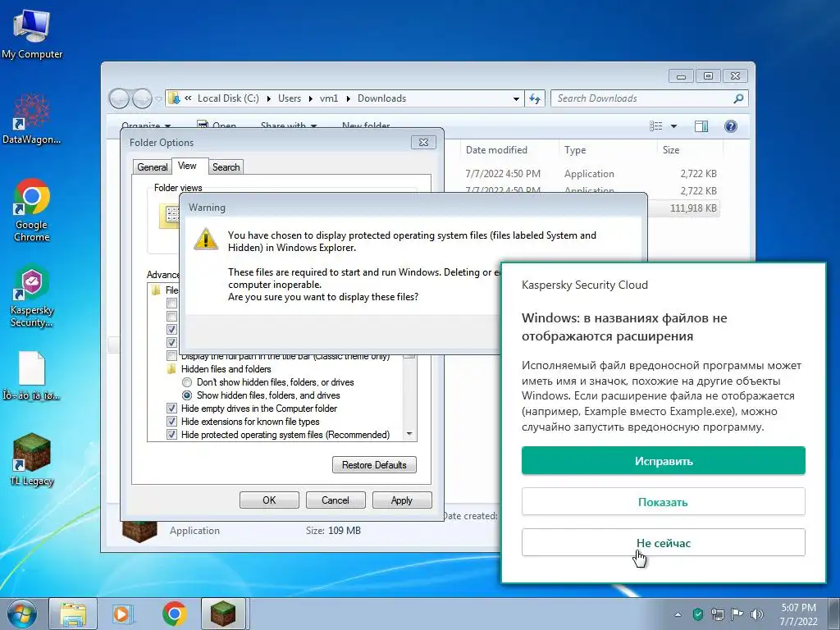The image size is (840, 630).
Task: Open Explorer help question mark icon
Action: (x=731, y=126)
